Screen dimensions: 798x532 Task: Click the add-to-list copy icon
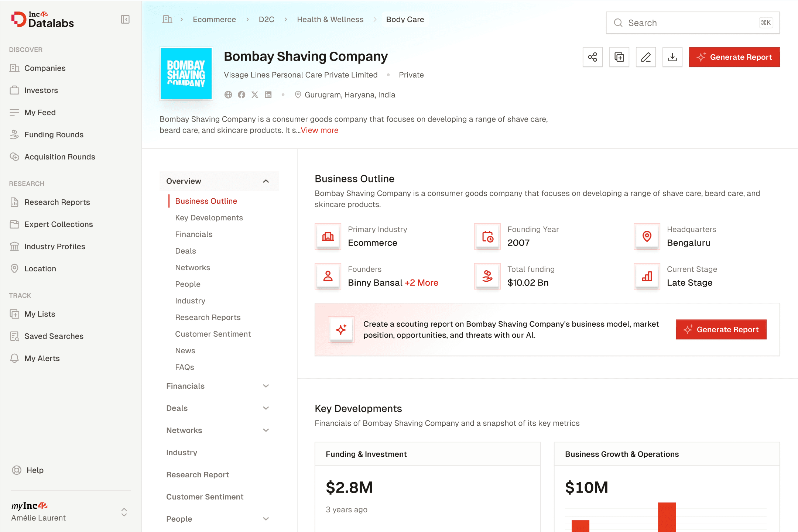(619, 57)
